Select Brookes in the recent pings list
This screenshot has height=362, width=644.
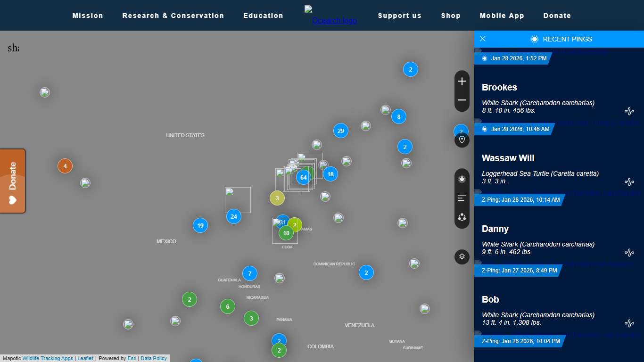pyautogui.click(x=499, y=87)
